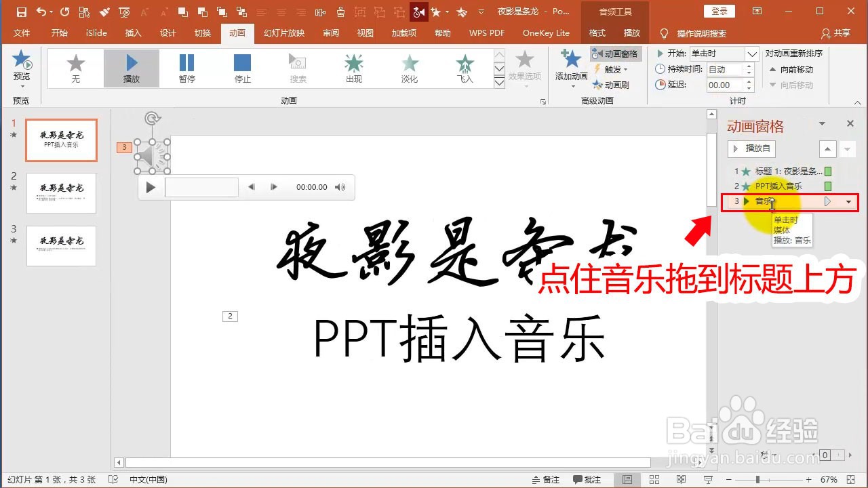This screenshot has width=868, height=488.
Task: Open Customize Quick Access Toolbar dropdown
Action: 481,12
